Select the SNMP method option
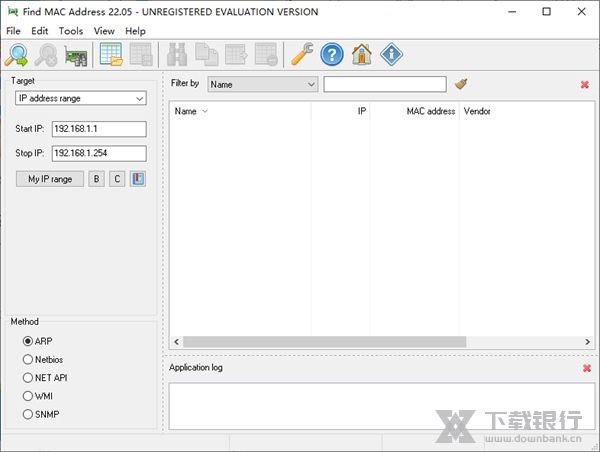This screenshot has height=452, width=600. click(28, 413)
